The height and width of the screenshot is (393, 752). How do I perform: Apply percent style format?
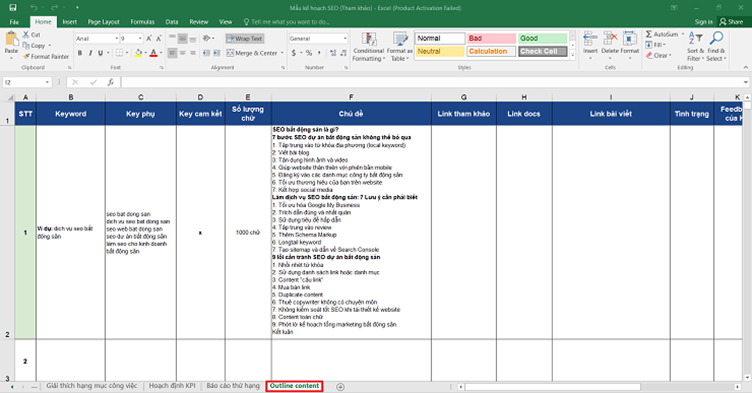click(309, 53)
